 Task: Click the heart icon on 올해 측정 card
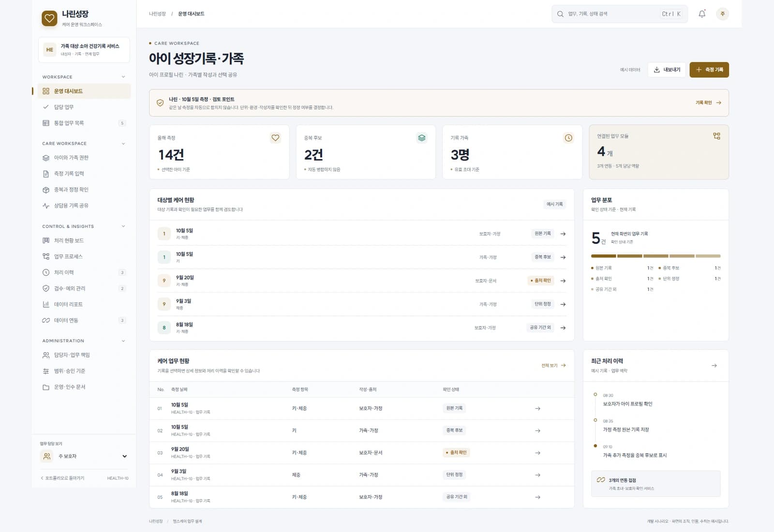275,138
